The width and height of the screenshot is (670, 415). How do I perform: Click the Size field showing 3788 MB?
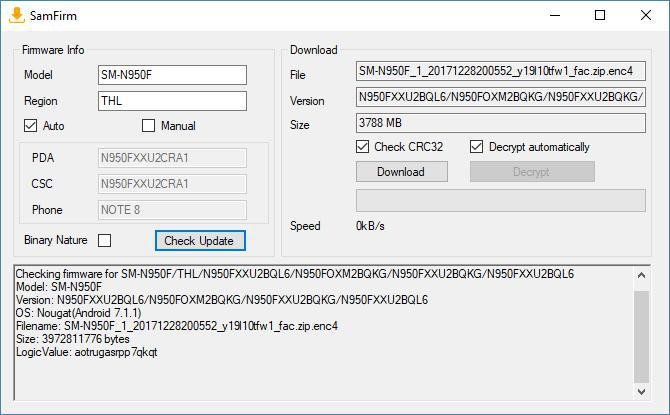click(500, 123)
